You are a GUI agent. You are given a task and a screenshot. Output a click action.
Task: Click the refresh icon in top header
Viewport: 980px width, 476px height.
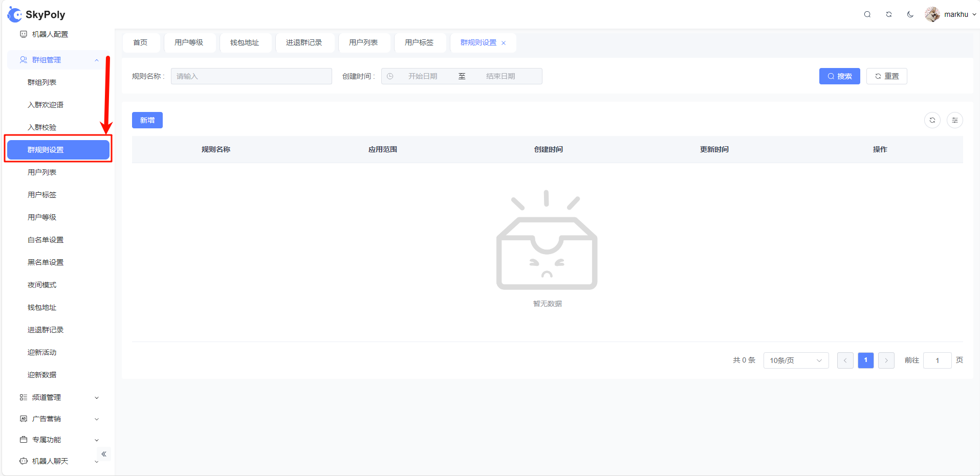(x=889, y=14)
